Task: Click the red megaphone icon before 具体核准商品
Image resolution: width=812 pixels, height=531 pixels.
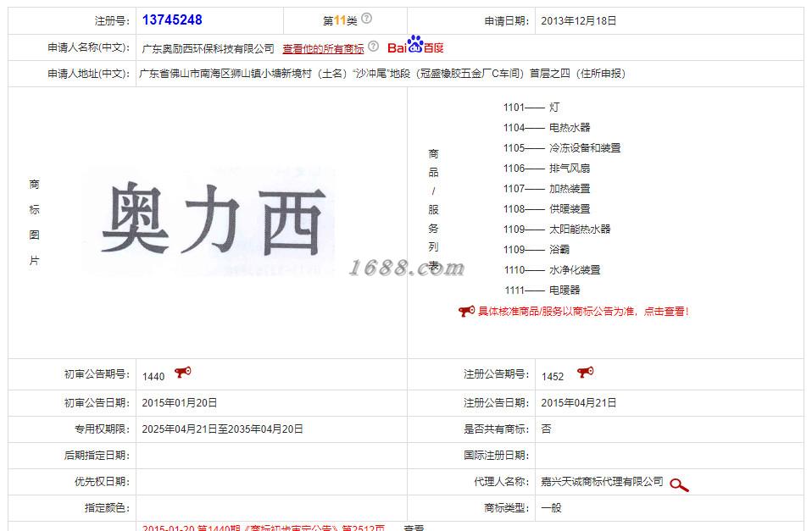Action: (466, 311)
